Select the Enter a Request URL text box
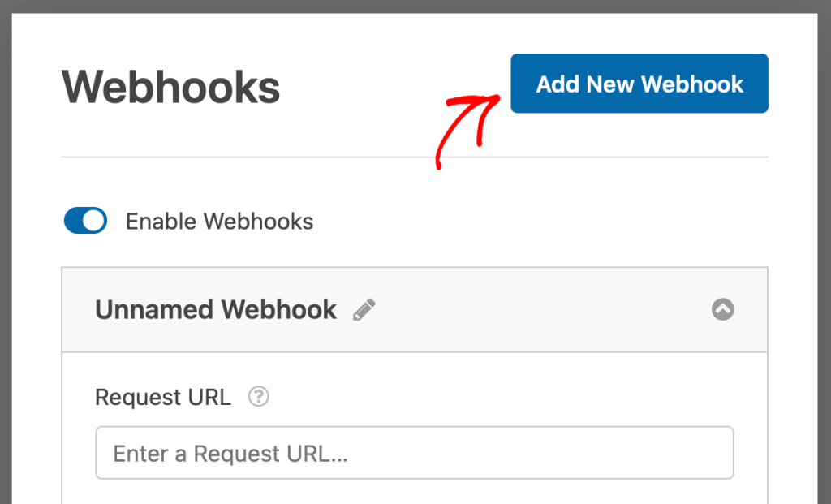 pyautogui.click(x=415, y=452)
